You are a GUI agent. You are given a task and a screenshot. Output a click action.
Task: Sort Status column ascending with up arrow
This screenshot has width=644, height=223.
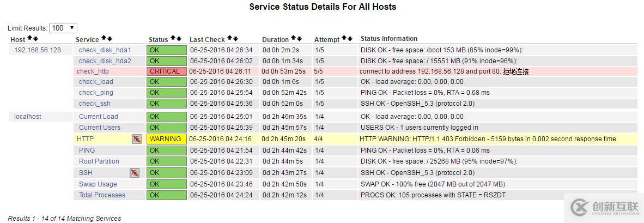[173, 39]
